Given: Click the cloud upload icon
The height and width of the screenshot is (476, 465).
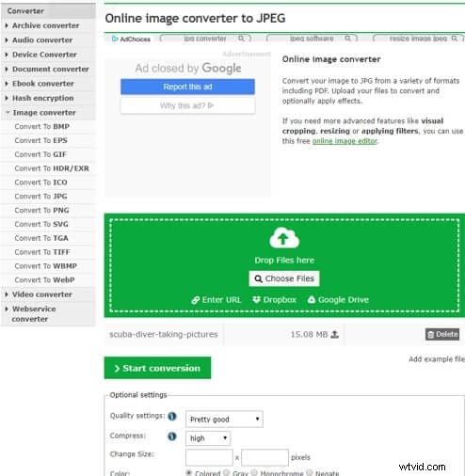Looking at the screenshot, I should tap(284, 238).
